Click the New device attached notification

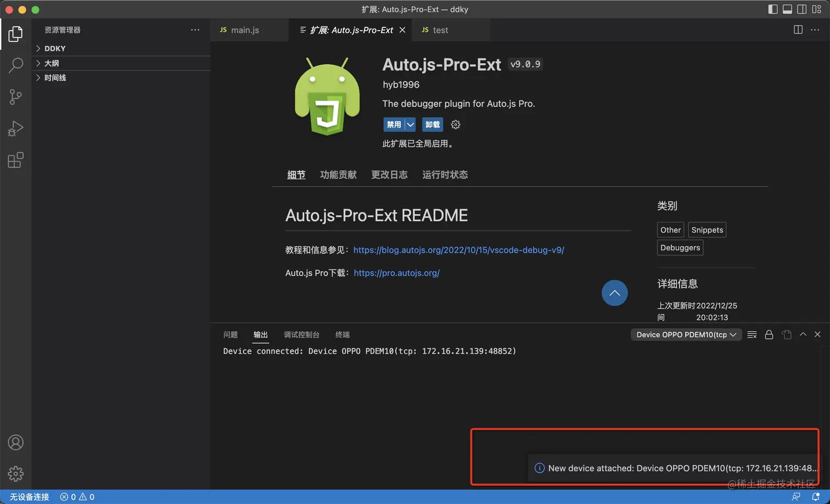point(673,468)
